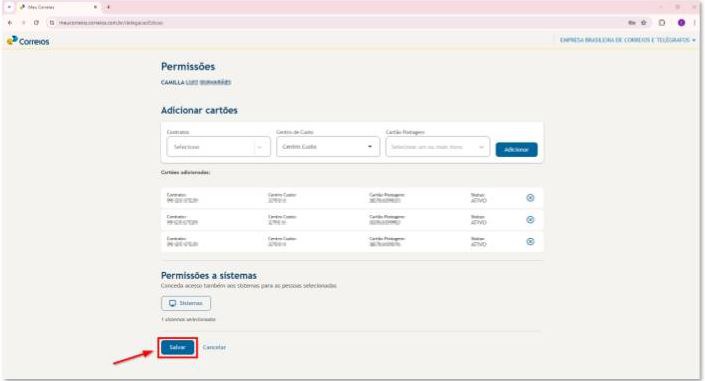Click the Cancelar link
Image resolution: width=705 pixels, height=381 pixels.
[214, 347]
